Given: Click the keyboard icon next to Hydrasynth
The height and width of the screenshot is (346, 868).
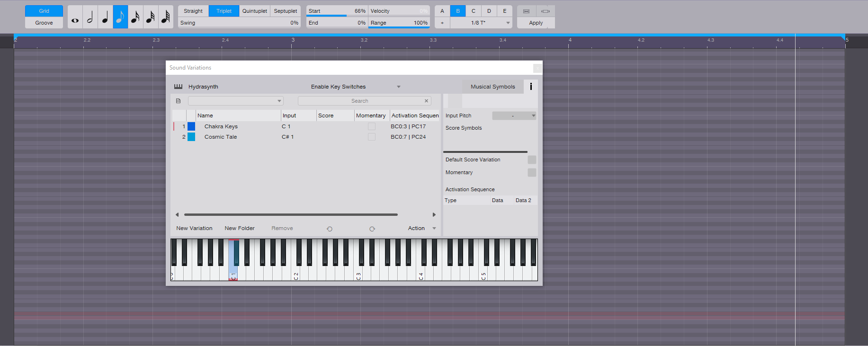Looking at the screenshot, I should coord(178,87).
